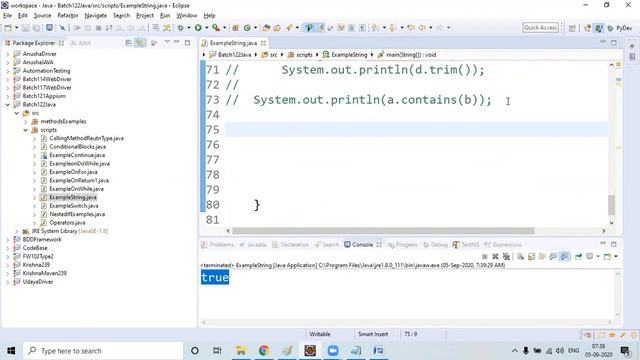Open the Source menu
640x360 pixels.
[42, 16]
